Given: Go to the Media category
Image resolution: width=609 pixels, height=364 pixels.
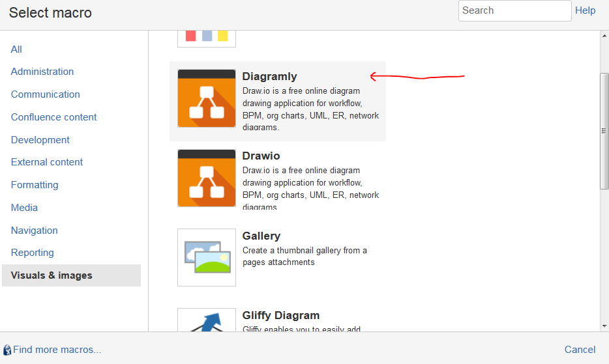Looking at the screenshot, I should point(24,208).
